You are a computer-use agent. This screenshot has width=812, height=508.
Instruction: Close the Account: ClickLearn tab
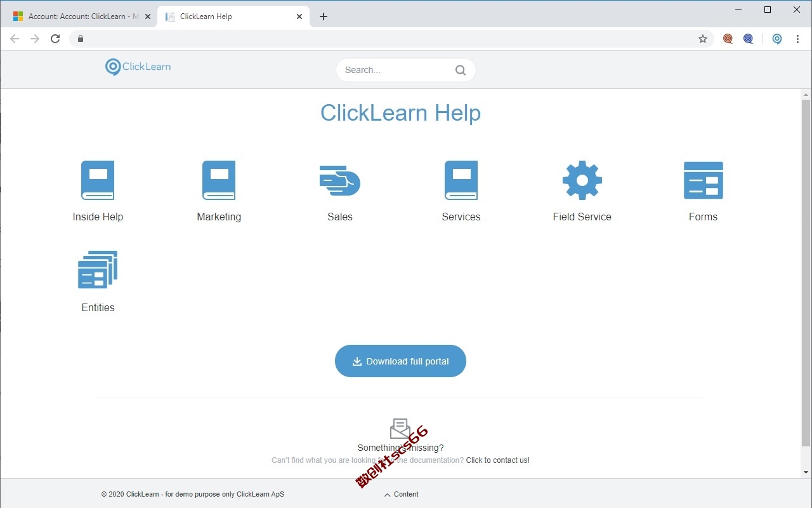[x=148, y=17]
